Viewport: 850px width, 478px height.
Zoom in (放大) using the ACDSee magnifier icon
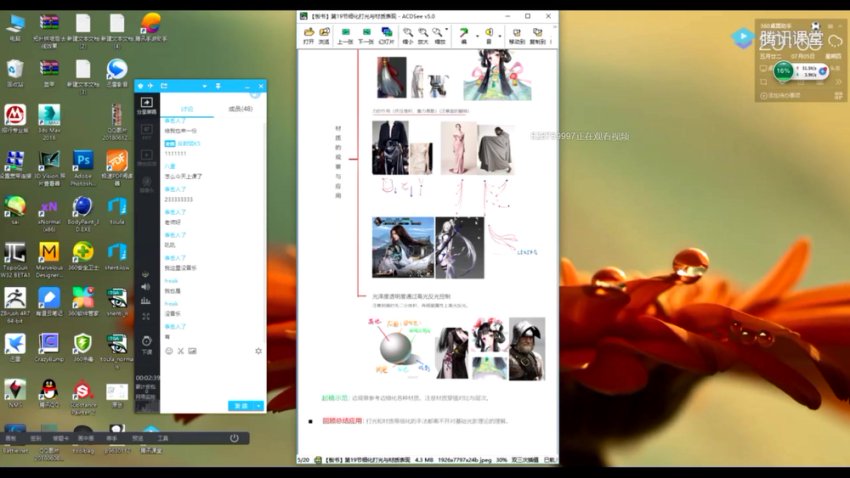pyautogui.click(x=423, y=35)
